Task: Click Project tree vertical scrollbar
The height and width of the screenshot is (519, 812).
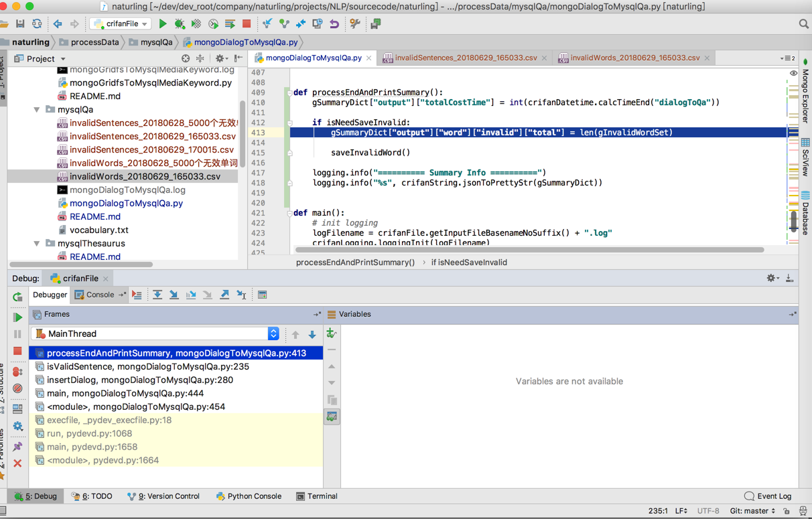Action: 243,134
